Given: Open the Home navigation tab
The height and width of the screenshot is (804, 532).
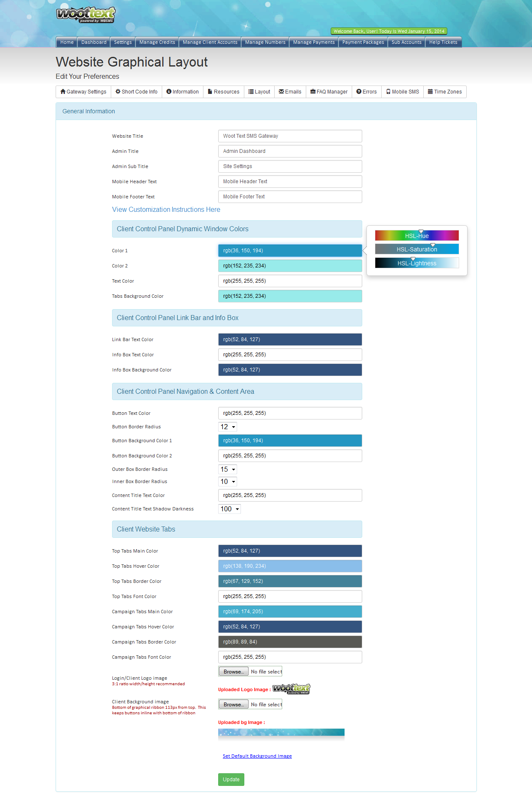Looking at the screenshot, I should pos(67,42).
